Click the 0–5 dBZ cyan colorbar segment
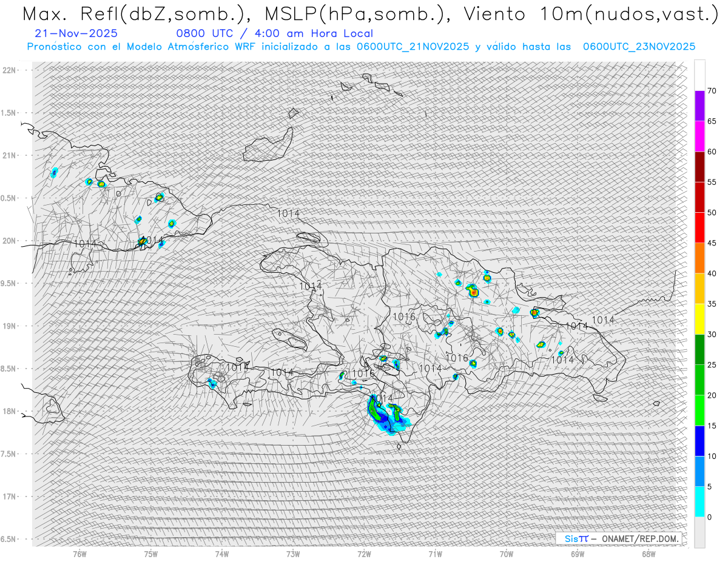728x562 pixels. [699, 502]
